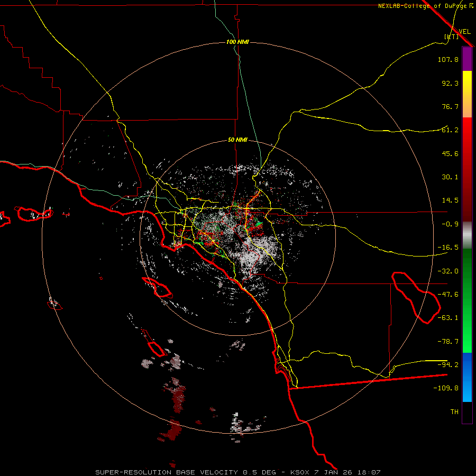This screenshot has height=476, width=476.
Task: Click the -94.2 legend value
Action: click(448, 365)
